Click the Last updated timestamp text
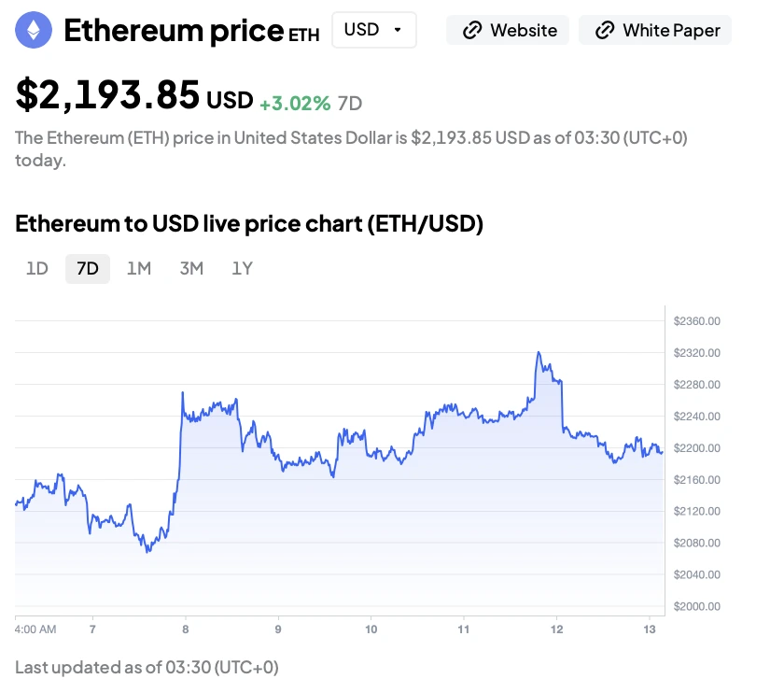784x693 pixels. tap(147, 667)
